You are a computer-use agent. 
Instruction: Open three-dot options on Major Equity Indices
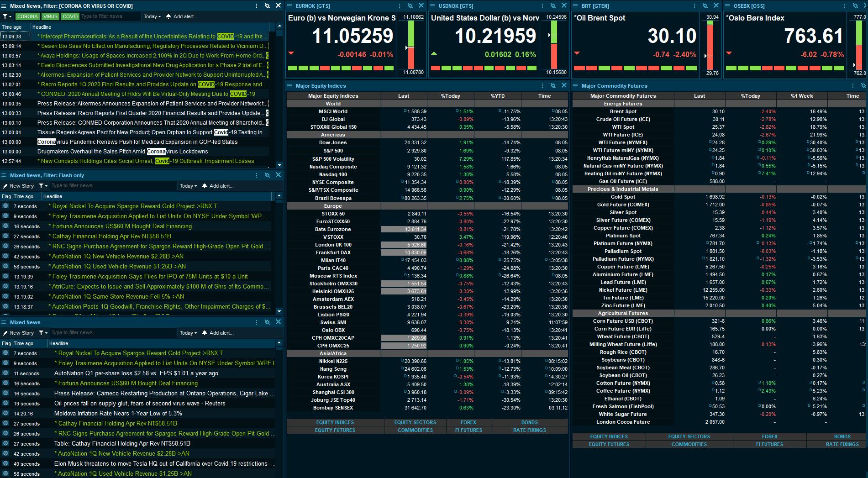pos(542,86)
